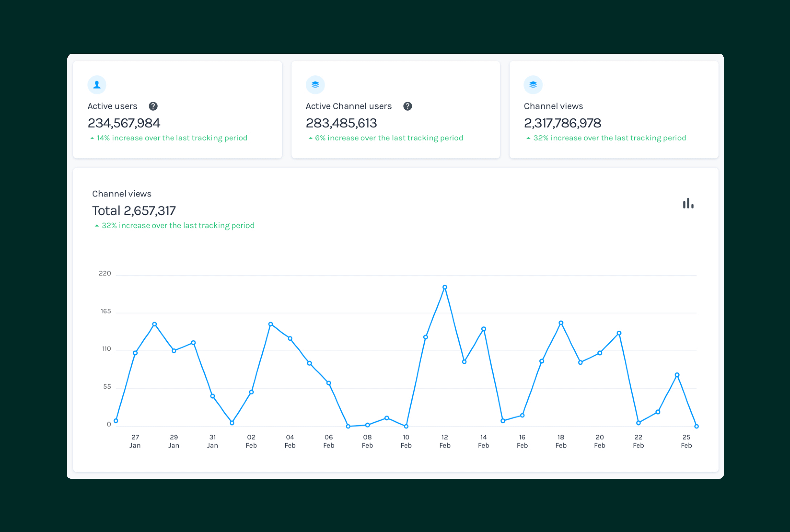Click the 220 y-axis label
Image resolution: width=790 pixels, height=532 pixels.
point(105,273)
